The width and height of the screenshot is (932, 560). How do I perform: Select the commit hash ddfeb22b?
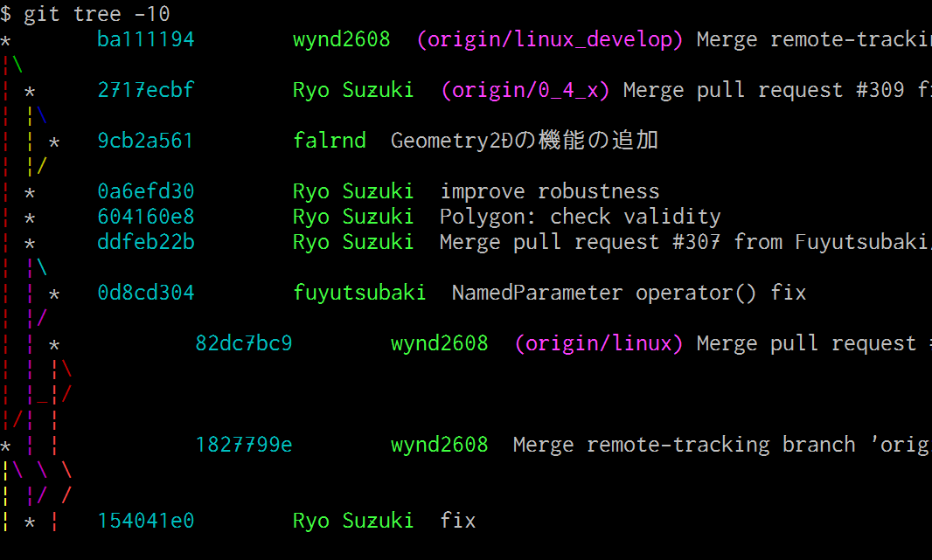pyautogui.click(x=145, y=242)
